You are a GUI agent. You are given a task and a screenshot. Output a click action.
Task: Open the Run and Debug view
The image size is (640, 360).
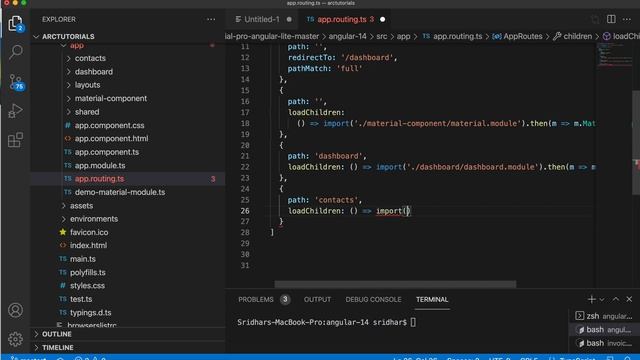(16, 111)
